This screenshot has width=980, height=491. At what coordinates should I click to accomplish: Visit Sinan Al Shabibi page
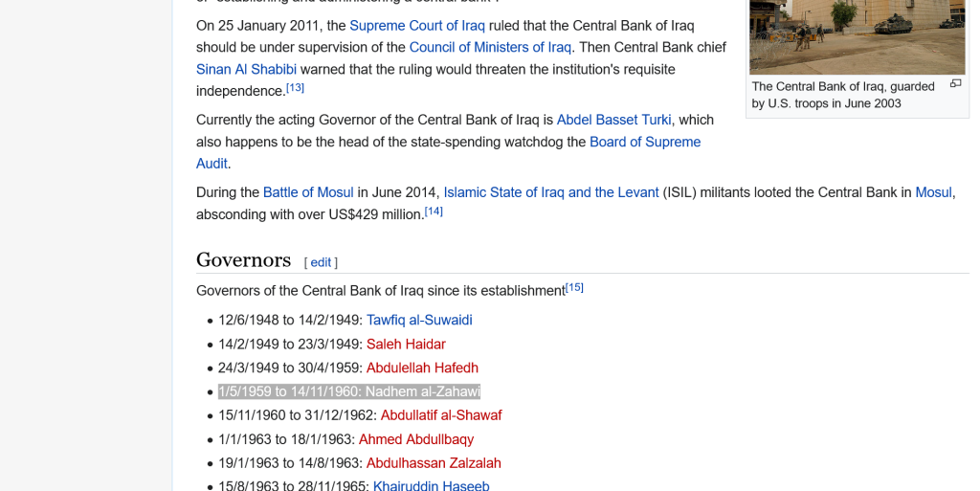[x=246, y=69]
